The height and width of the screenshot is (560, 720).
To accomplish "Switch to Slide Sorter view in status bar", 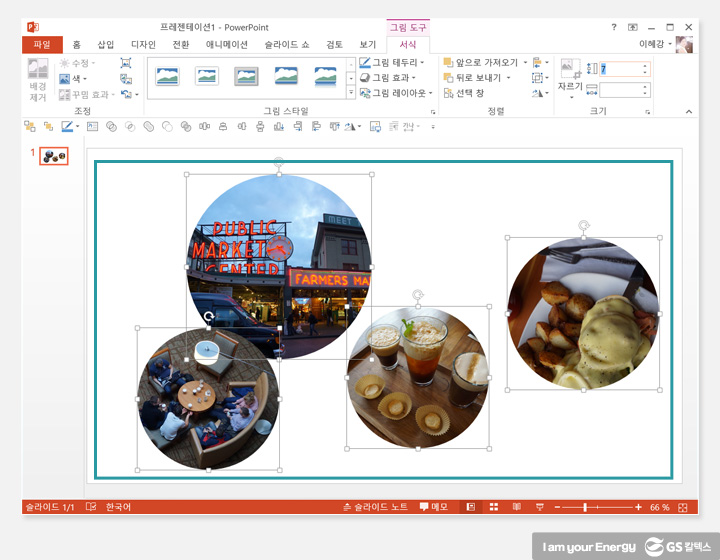I will click(x=494, y=508).
